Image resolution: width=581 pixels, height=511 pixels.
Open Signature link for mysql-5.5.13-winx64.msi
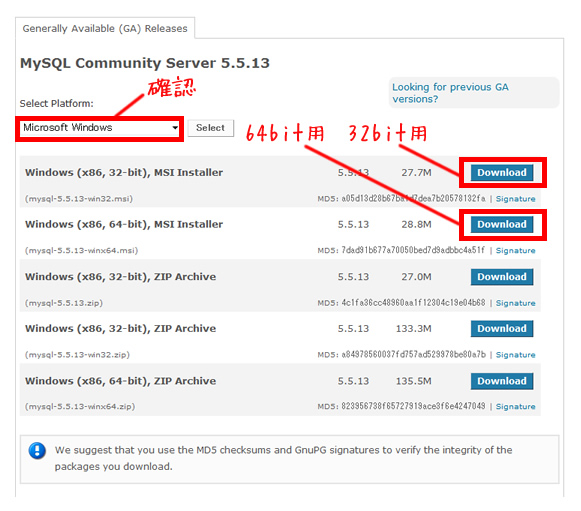515,251
